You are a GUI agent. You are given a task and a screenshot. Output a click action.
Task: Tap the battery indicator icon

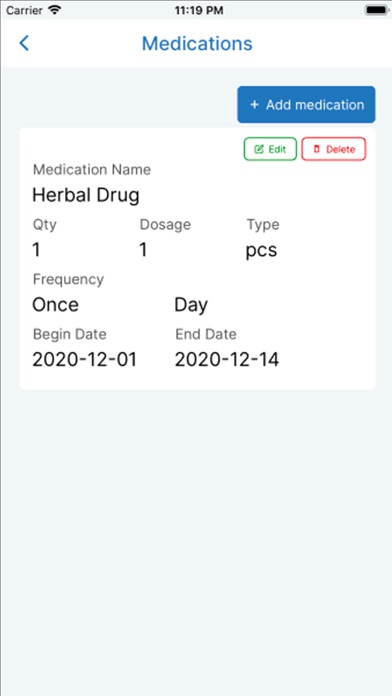(375, 10)
